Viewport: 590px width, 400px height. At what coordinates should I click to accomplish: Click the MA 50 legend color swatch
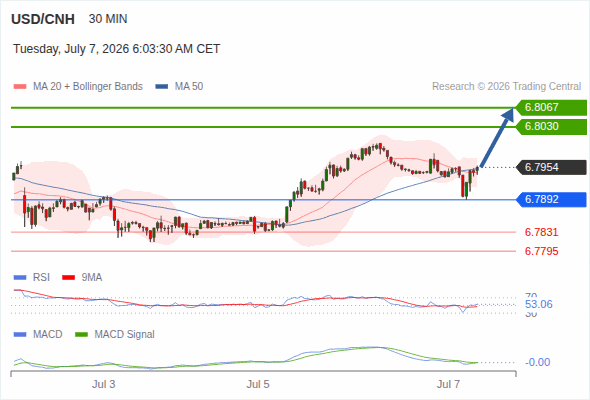pyautogui.click(x=161, y=87)
